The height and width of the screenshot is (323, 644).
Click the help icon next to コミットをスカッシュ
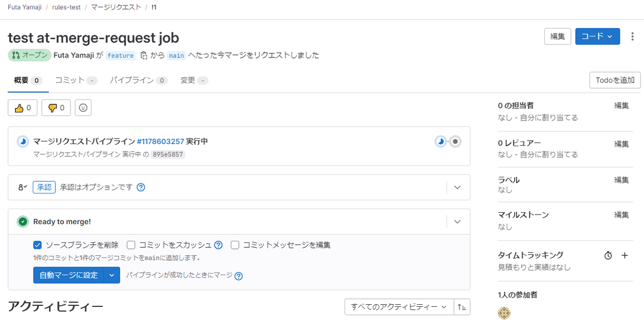(x=218, y=245)
